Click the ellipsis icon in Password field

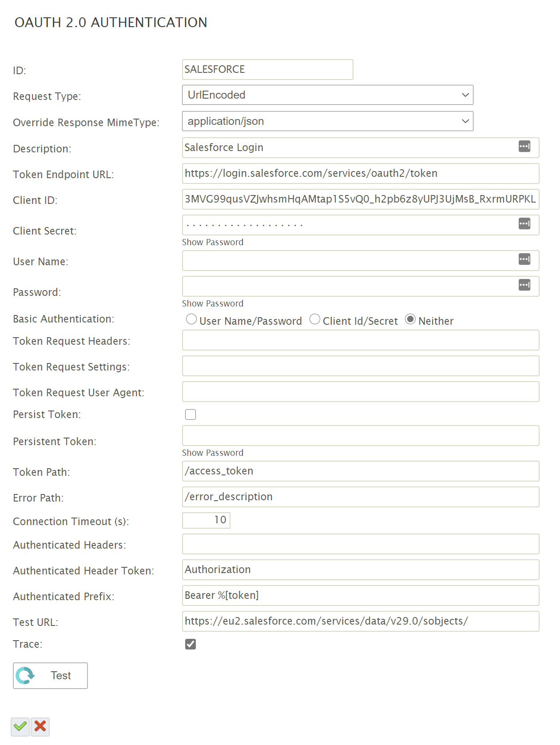(x=524, y=285)
